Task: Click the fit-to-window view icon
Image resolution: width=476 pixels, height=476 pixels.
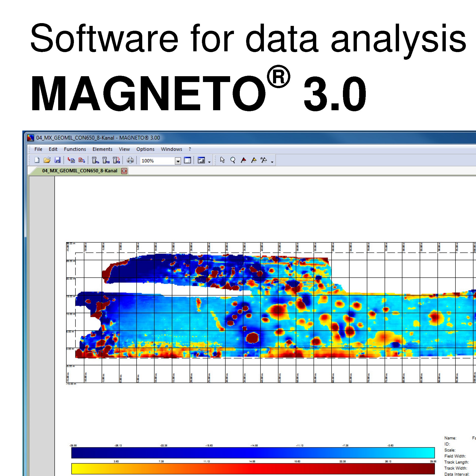Action: [187, 160]
